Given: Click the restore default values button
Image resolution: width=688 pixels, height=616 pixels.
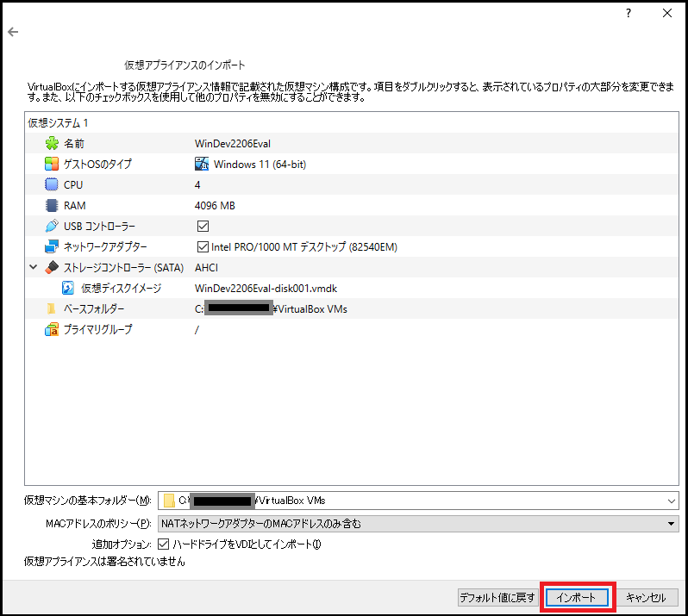Looking at the screenshot, I should point(497,598).
